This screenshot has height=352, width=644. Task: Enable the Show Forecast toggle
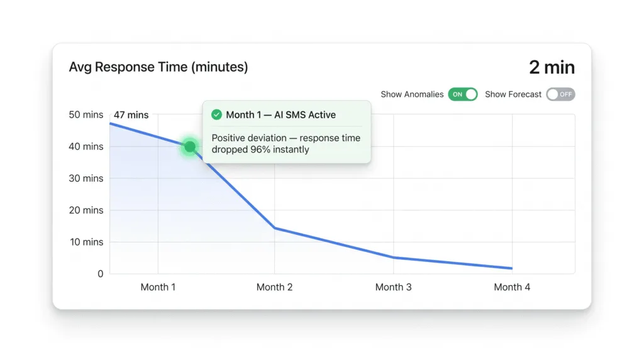pos(560,94)
